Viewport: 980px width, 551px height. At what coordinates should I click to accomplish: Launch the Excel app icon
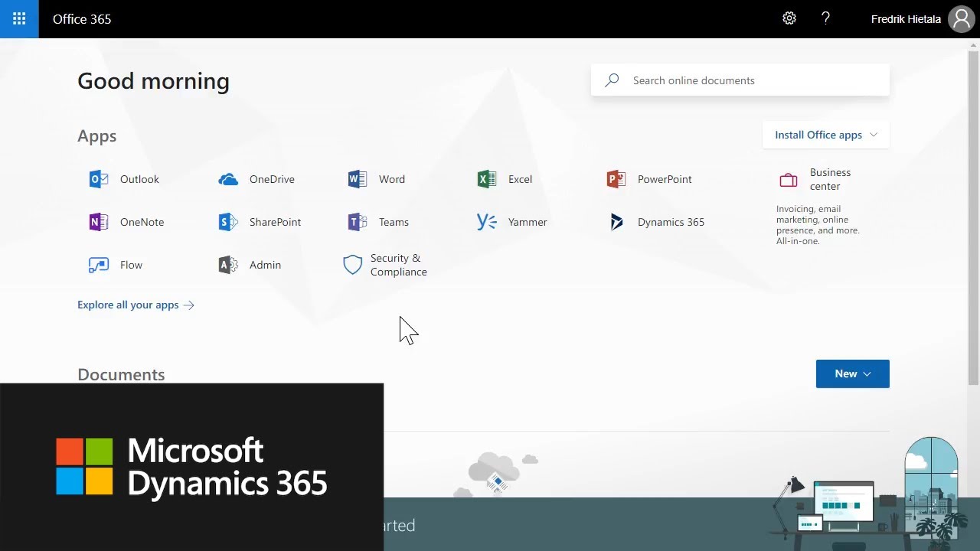click(x=486, y=179)
